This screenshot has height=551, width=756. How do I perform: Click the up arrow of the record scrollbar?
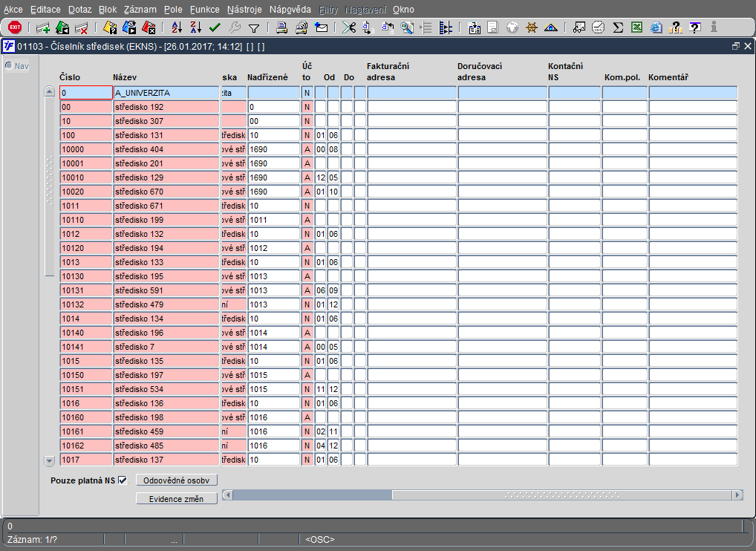pyautogui.click(x=49, y=91)
